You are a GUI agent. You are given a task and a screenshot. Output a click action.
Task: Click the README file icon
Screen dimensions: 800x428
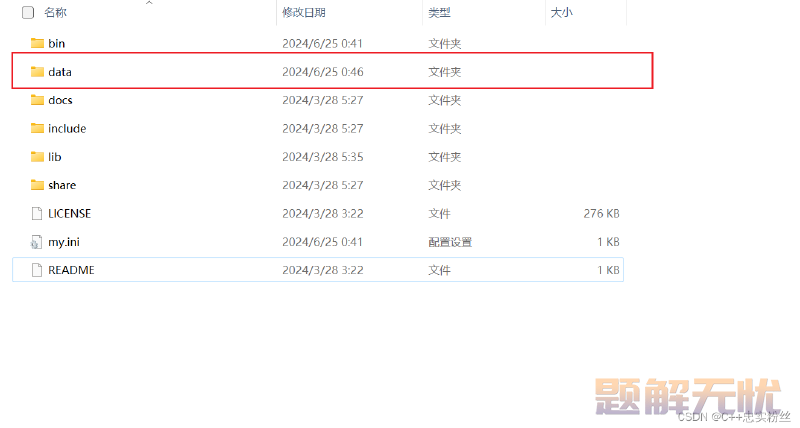37,270
